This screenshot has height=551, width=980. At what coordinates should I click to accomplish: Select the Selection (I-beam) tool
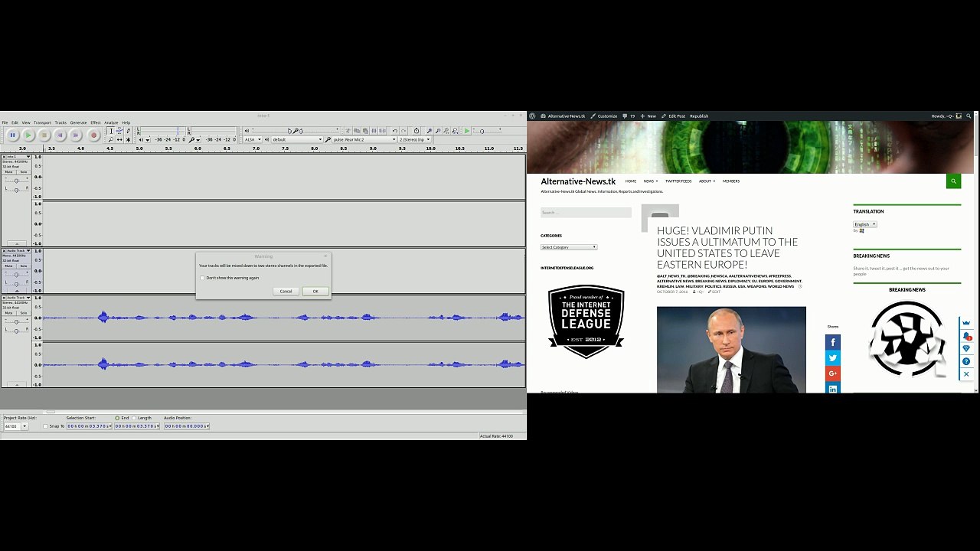[x=110, y=131]
